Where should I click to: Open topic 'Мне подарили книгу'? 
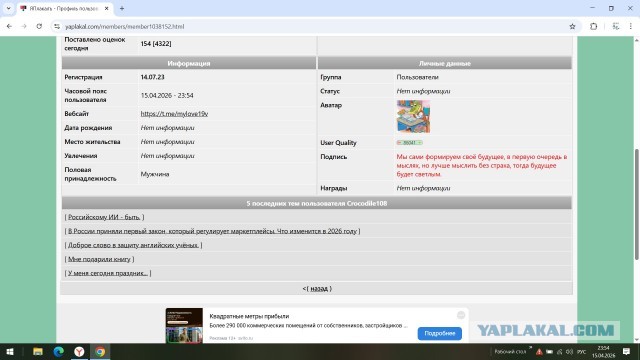click(x=99, y=259)
